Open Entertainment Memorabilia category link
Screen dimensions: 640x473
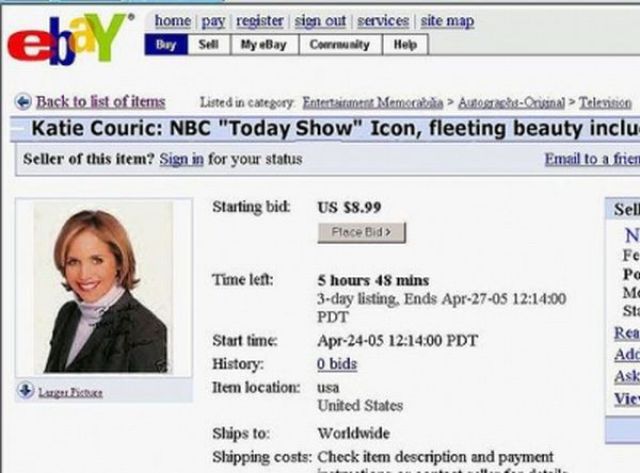click(373, 102)
